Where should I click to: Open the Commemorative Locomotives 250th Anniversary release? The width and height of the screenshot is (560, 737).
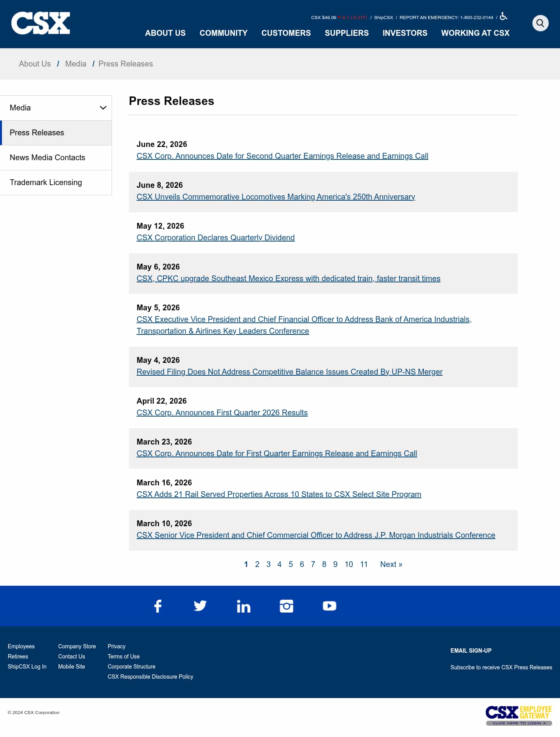coord(276,197)
